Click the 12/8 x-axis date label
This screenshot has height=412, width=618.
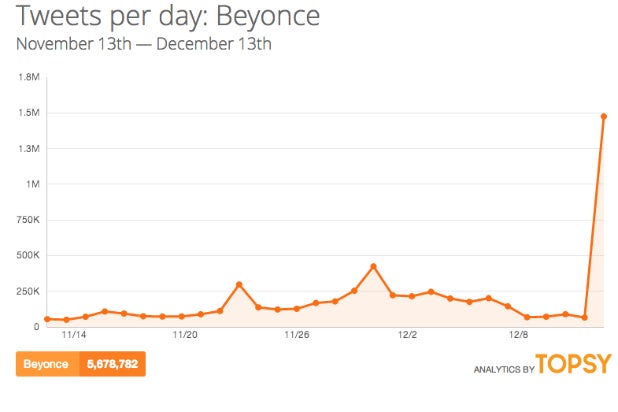pos(517,338)
